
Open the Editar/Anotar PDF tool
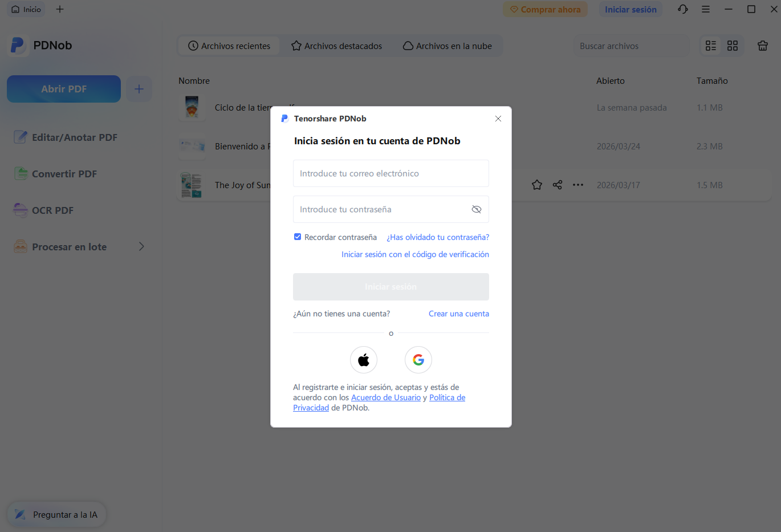click(x=66, y=137)
